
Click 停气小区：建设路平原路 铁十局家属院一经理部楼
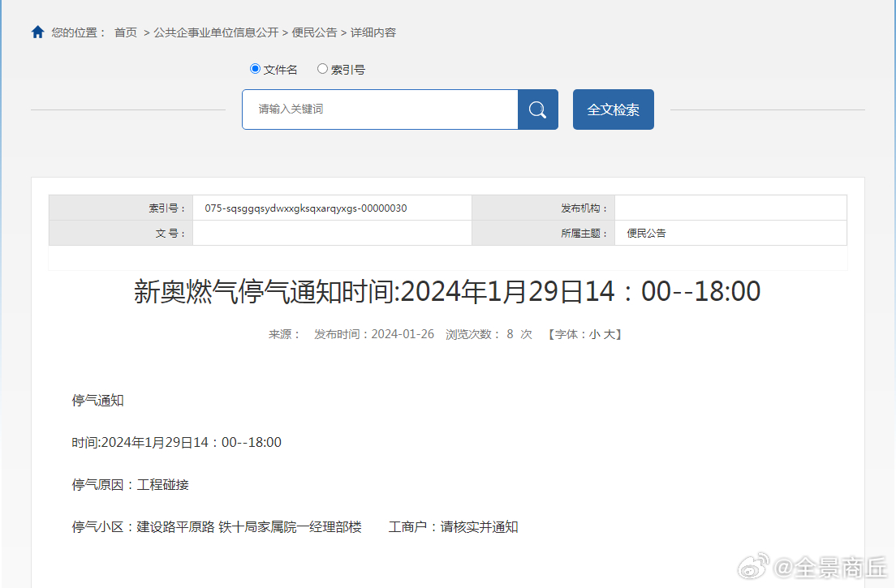tap(217, 527)
